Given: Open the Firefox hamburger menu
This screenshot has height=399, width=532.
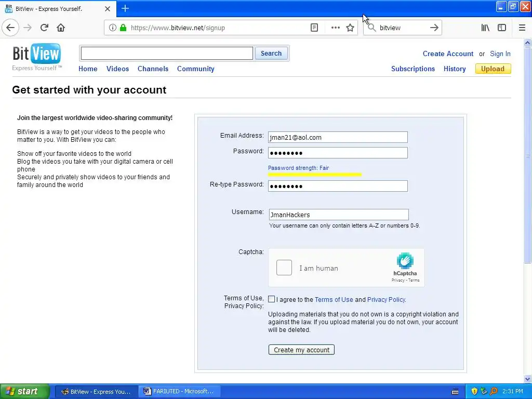Looking at the screenshot, I should click(522, 28).
